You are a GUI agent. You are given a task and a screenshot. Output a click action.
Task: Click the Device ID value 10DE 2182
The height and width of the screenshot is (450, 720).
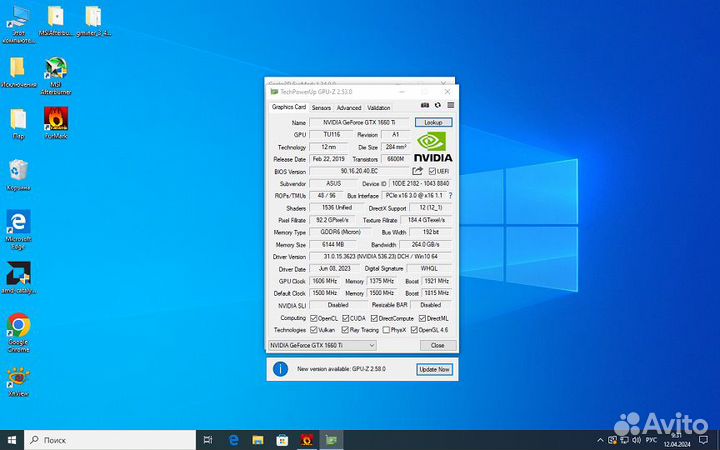(420, 183)
